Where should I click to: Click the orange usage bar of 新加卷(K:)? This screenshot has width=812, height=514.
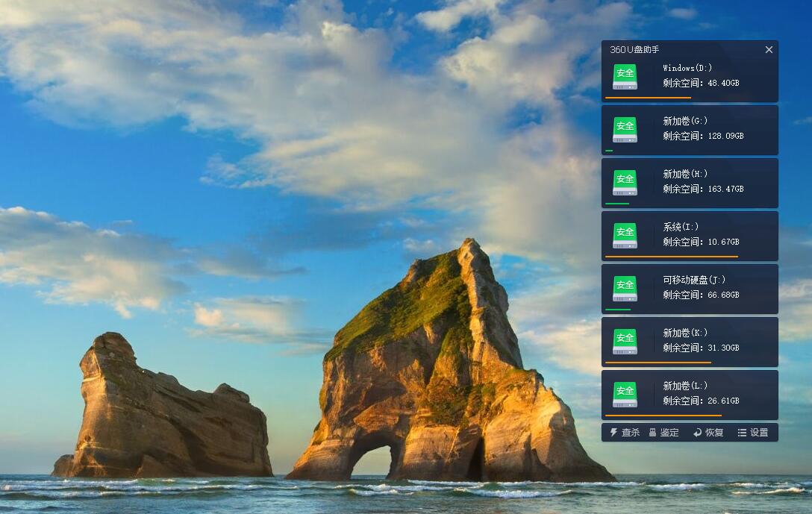(x=658, y=363)
